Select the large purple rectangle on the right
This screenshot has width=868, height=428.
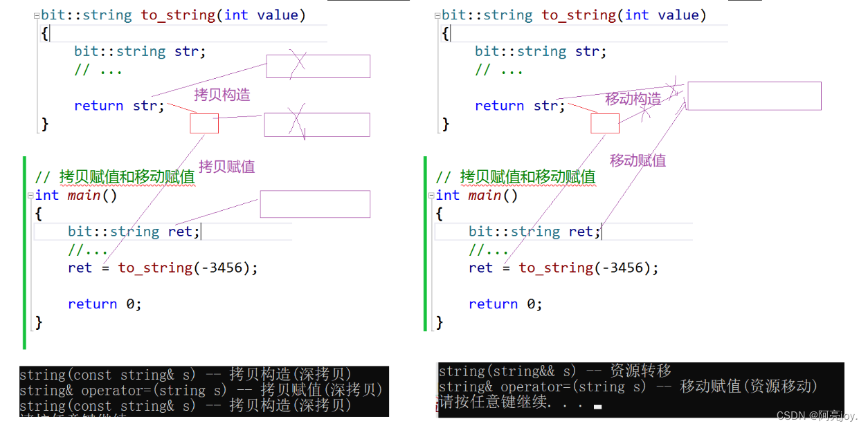(753, 95)
